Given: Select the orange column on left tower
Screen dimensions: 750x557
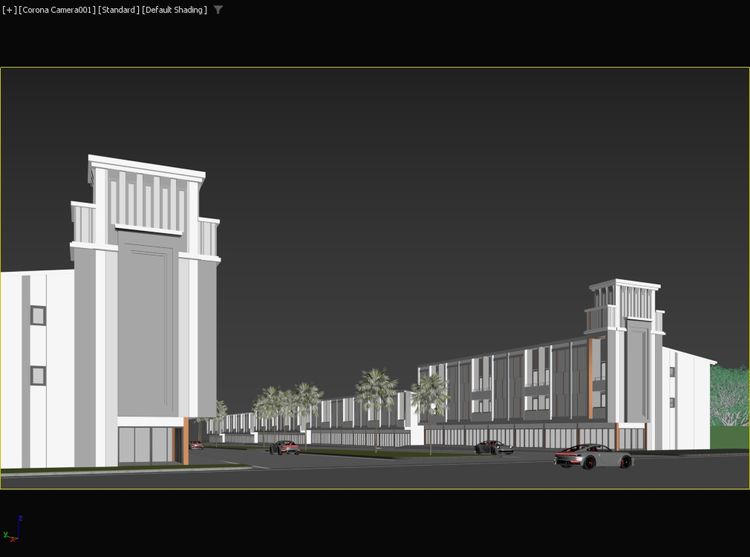Looking at the screenshot, I should (186, 441).
